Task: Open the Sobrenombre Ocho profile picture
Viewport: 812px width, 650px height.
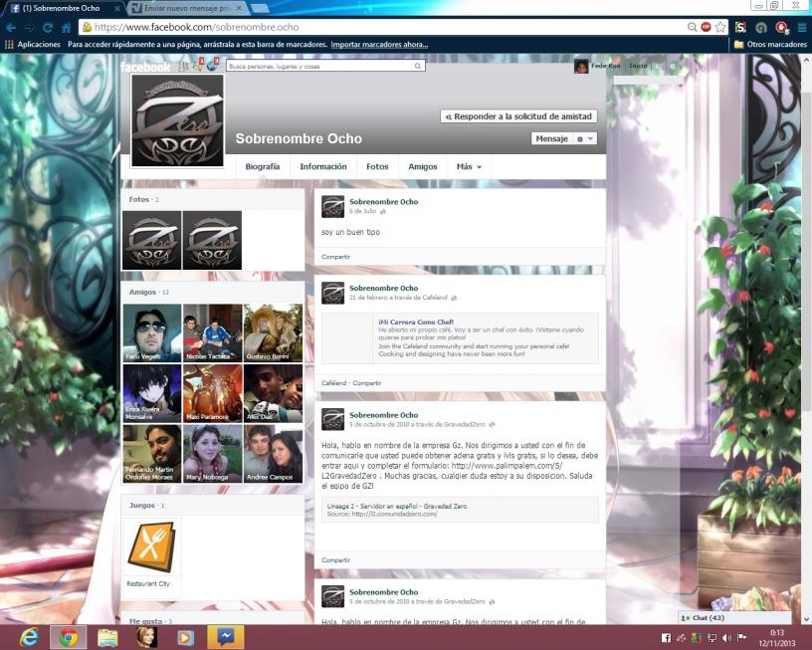Action: pos(177,120)
